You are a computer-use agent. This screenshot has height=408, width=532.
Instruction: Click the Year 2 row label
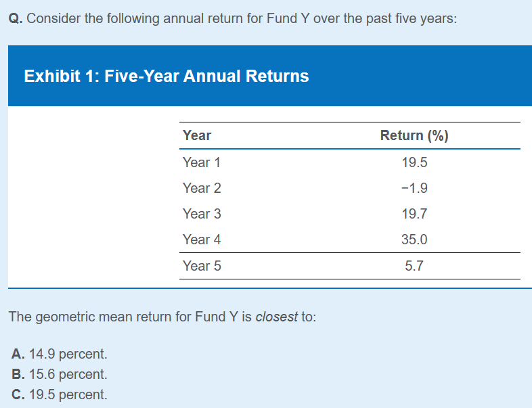click(202, 188)
